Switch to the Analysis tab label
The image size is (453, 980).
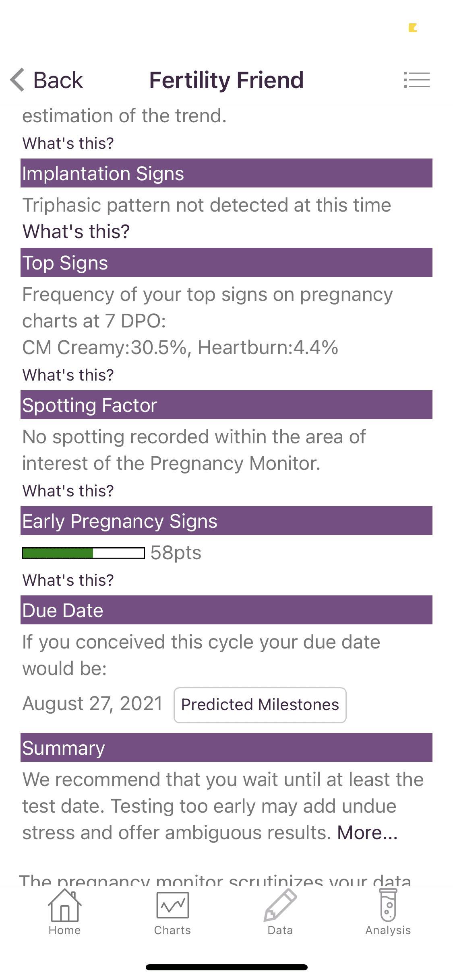point(388,930)
